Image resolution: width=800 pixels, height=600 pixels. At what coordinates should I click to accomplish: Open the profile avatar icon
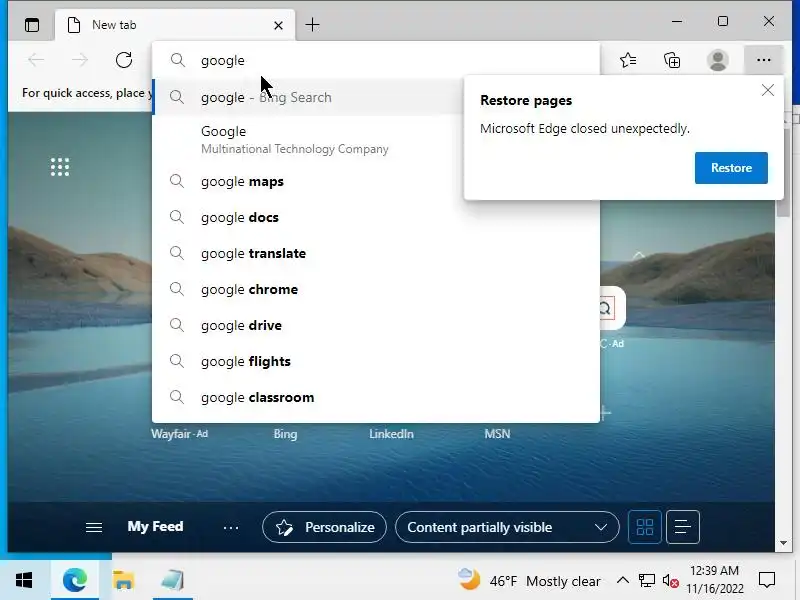point(717,60)
